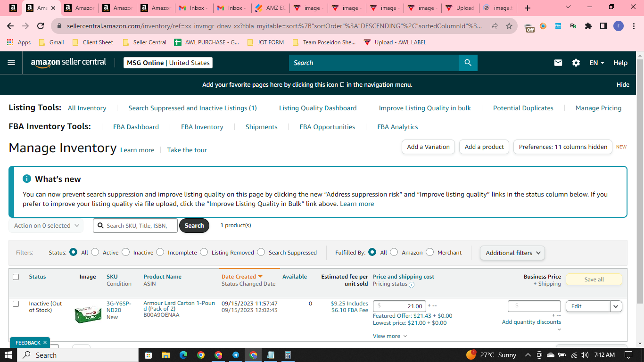
Task: Open the Chrome three-dot menu
Action: pyautogui.click(x=633, y=26)
